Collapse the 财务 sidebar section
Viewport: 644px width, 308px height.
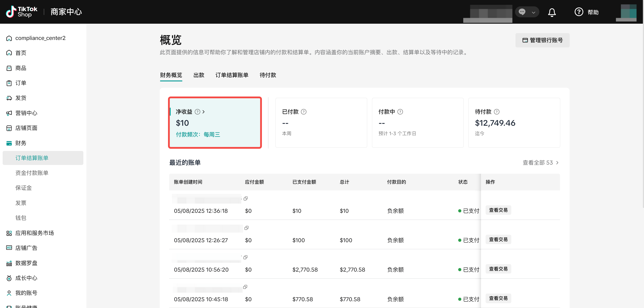(21, 143)
